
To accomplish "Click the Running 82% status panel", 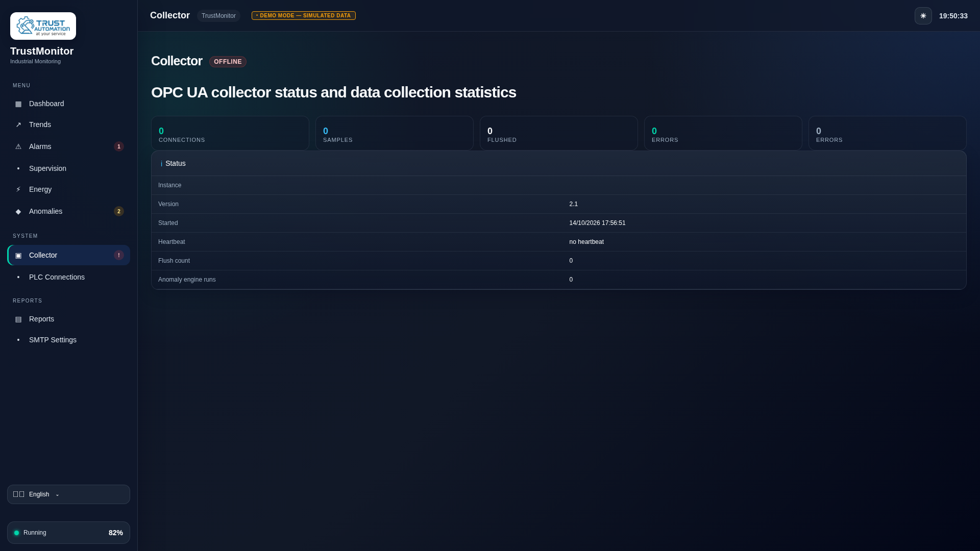I will point(68,533).
